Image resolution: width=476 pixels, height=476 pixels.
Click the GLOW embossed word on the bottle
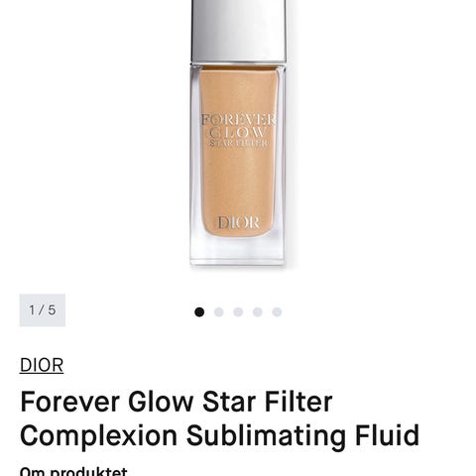click(238, 132)
